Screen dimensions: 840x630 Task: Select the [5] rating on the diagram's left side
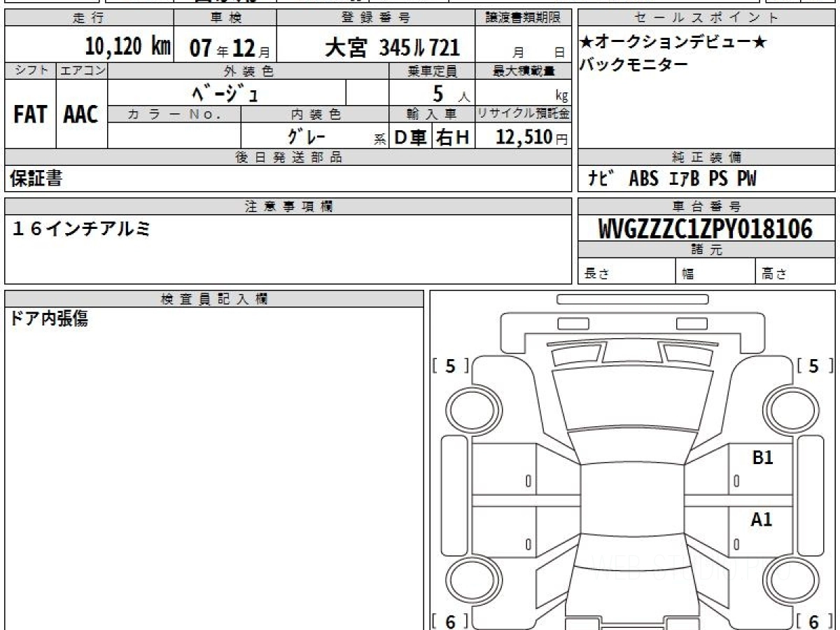(x=451, y=365)
